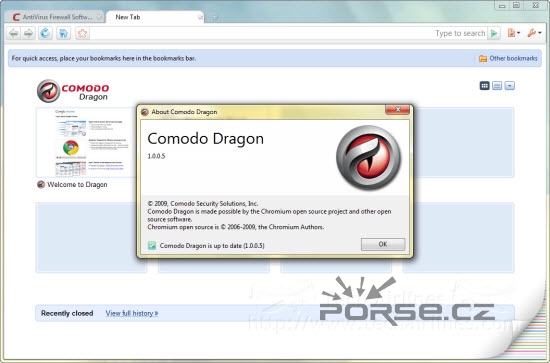
Task: Click the Comodo favicon on first tab
Action: [x=16, y=17]
